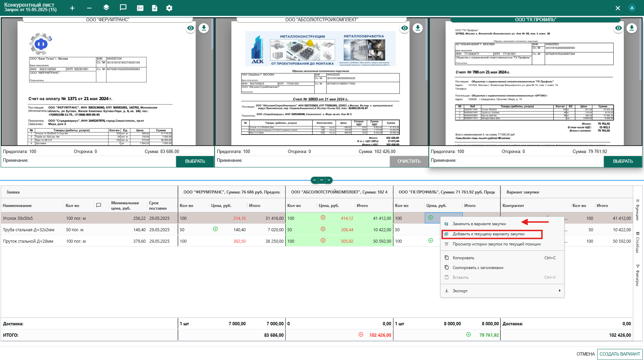The height and width of the screenshot is (360, 644).
Task: Click the 'Вариант закупки' group header
Action: 523,192
